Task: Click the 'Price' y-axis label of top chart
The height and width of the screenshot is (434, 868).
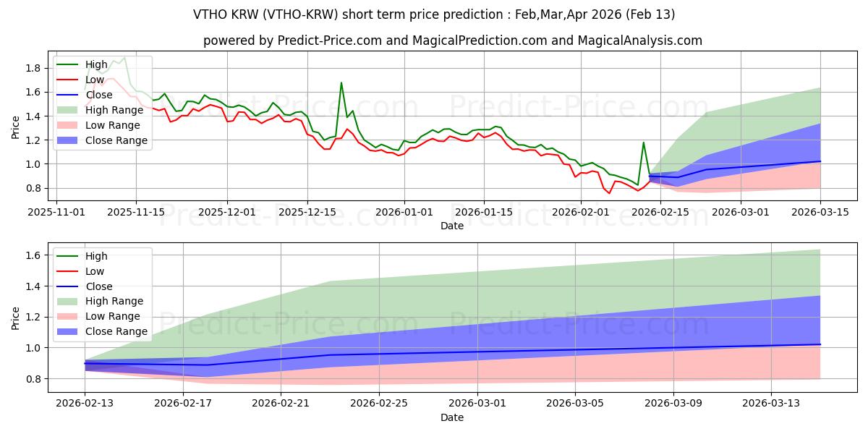Action: [x=16, y=128]
